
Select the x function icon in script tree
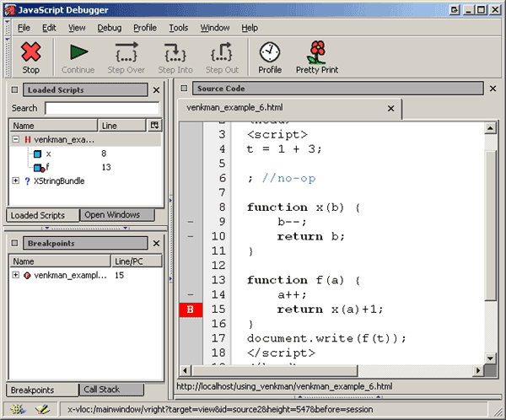(37, 154)
